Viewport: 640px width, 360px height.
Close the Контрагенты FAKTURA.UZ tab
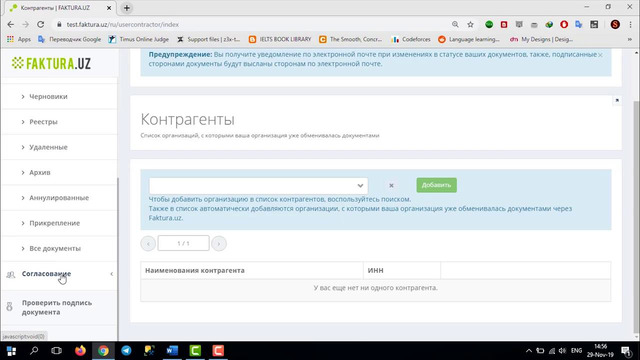(109, 8)
